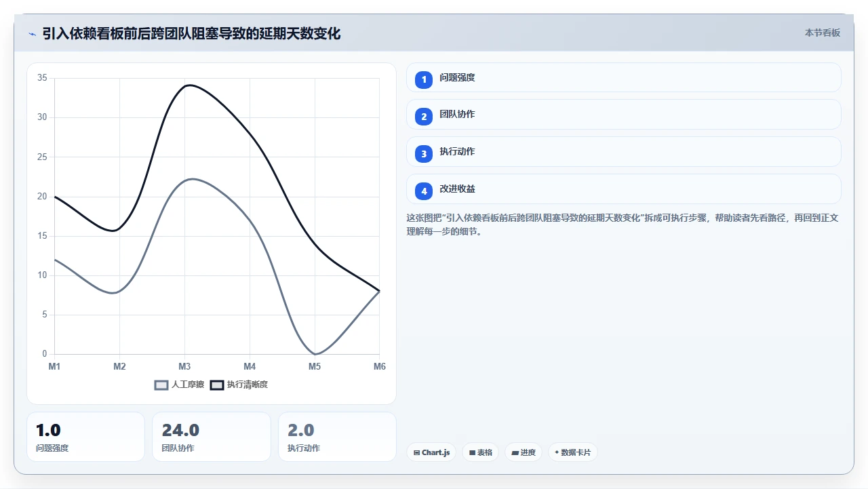Select step number 3 badge
This screenshot has height=489, width=868.
tap(424, 154)
